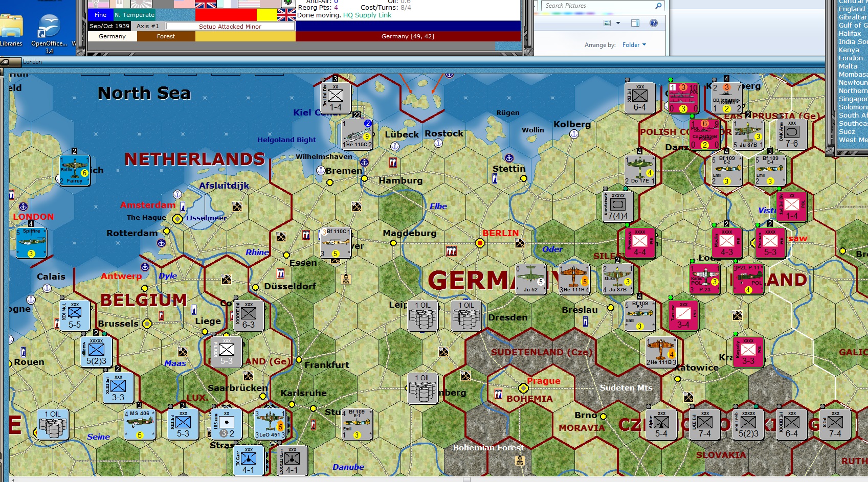Select Malta in the location list

click(x=848, y=66)
